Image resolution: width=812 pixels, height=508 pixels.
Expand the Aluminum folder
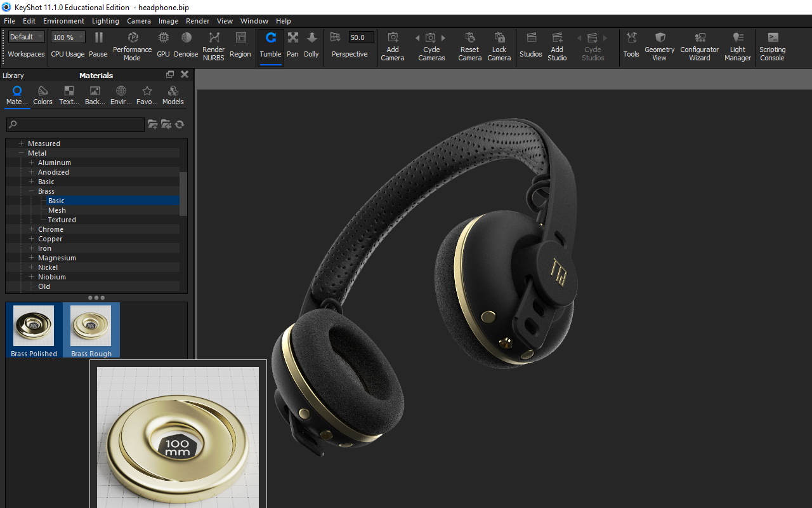[x=31, y=163]
